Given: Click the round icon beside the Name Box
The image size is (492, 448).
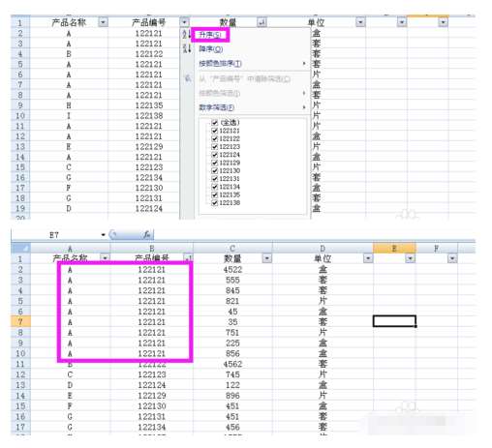Looking at the screenshot, I should tap(113, 234).
